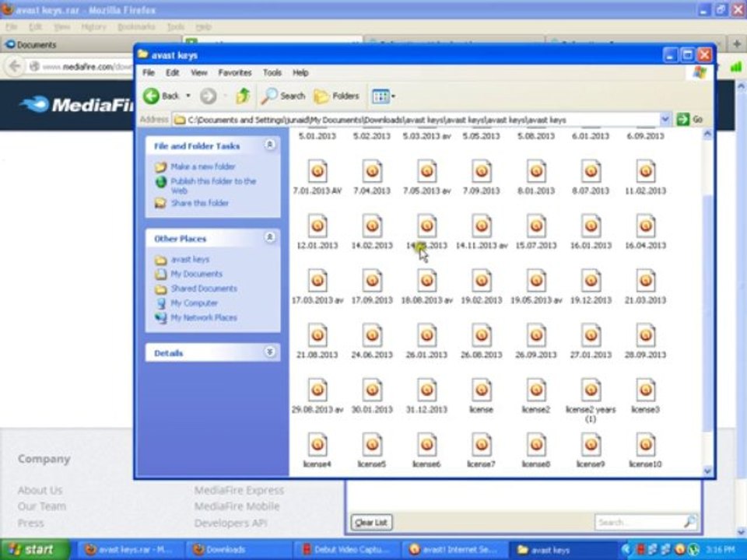Open avast keys under Other Places
Image resolution: width=747 pixels, height=560 pixels.
coord(190,259)
